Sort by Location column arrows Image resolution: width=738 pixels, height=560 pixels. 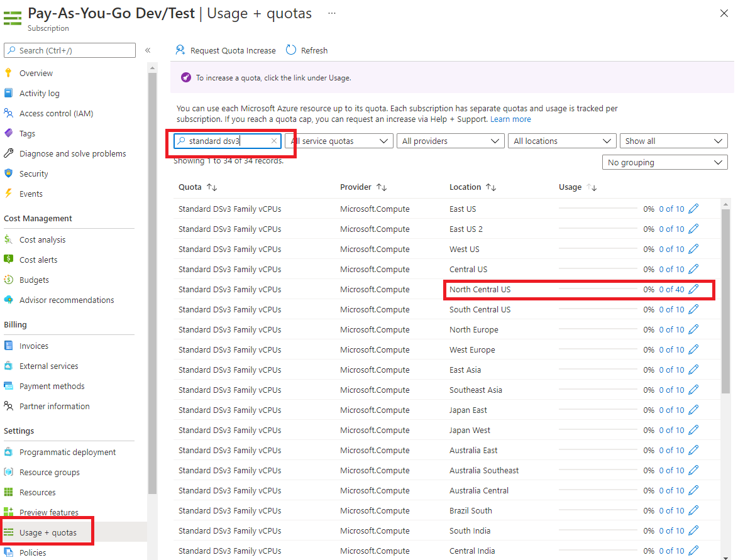491,187
